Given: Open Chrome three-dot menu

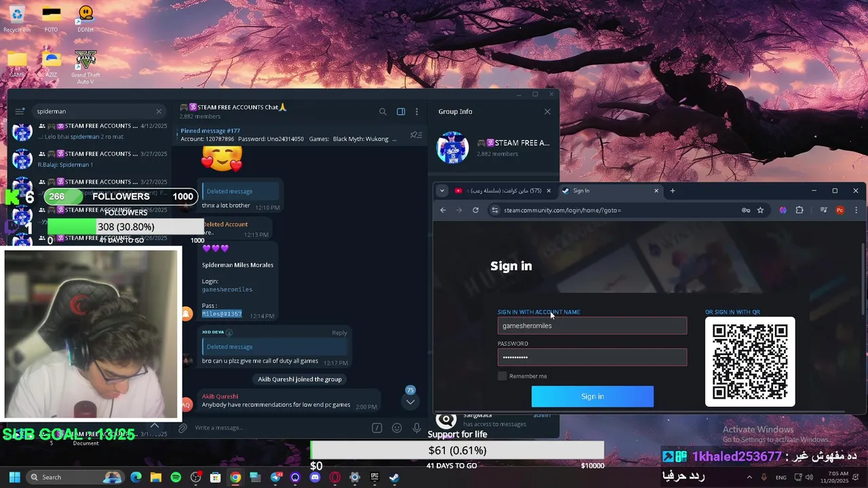Looking at the screenshot, I should [856, 210].
